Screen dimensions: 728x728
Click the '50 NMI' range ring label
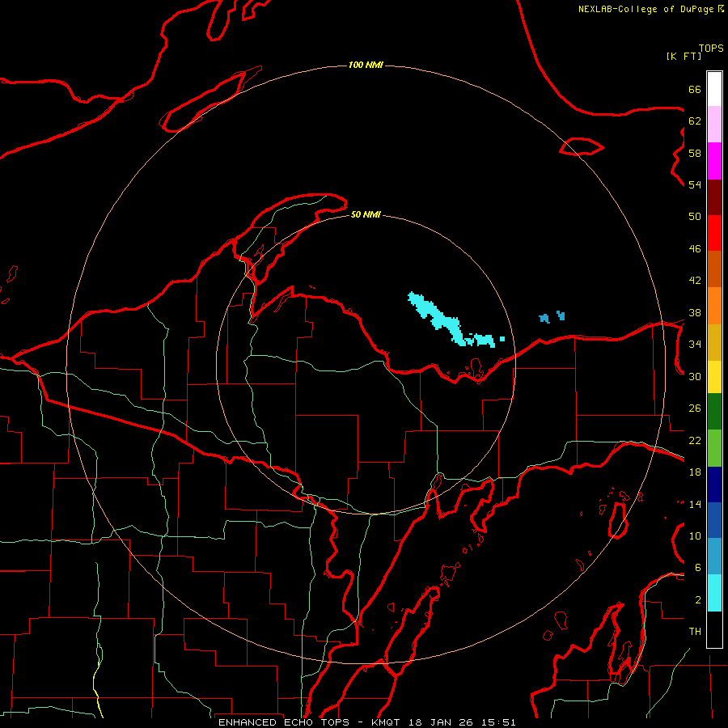366,214
